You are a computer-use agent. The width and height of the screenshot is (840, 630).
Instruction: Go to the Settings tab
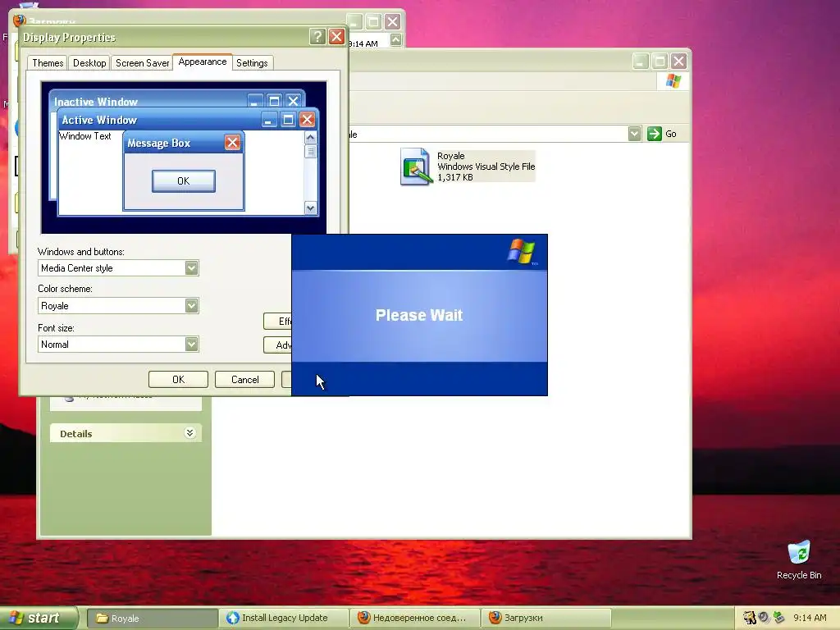(x=252, y=63)
